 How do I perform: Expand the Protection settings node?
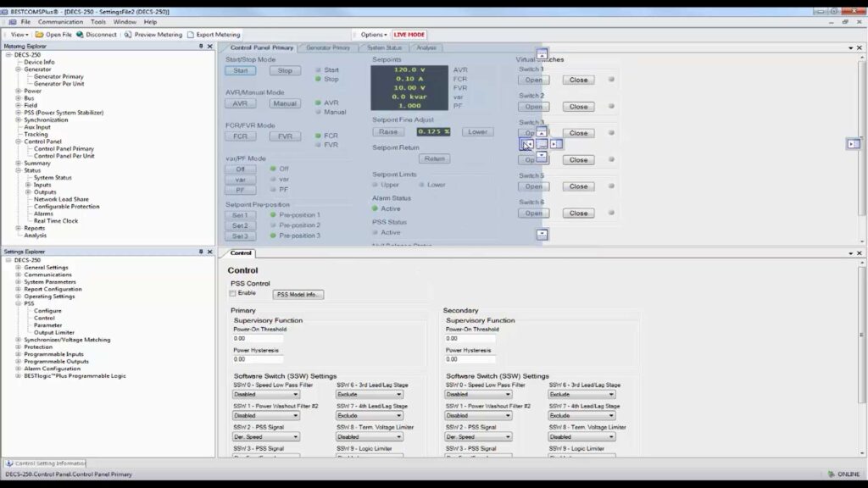18,347
